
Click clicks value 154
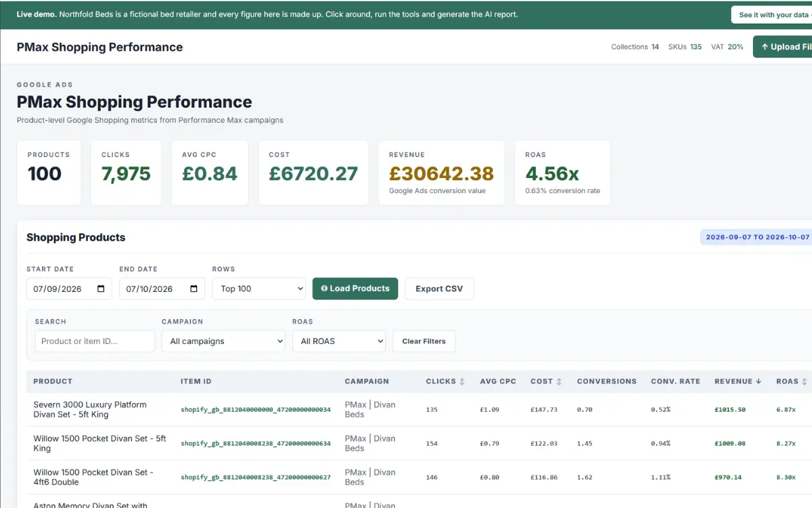(432, 444)
